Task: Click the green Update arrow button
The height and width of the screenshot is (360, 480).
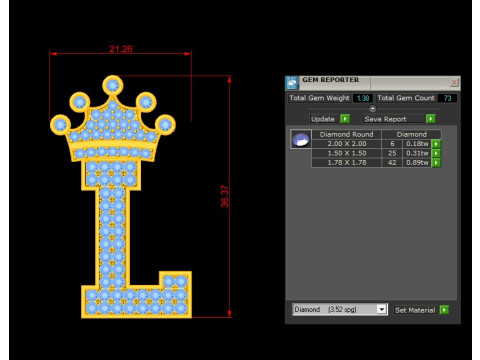Action: coord(345,119)
